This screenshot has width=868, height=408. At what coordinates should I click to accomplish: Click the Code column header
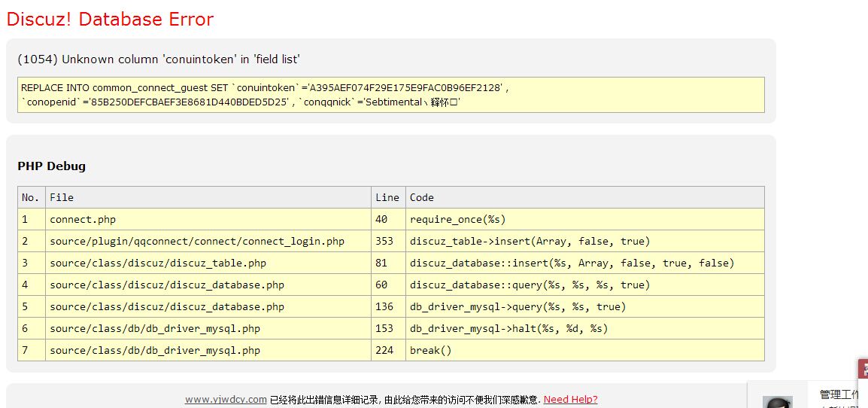click(585, 197)
